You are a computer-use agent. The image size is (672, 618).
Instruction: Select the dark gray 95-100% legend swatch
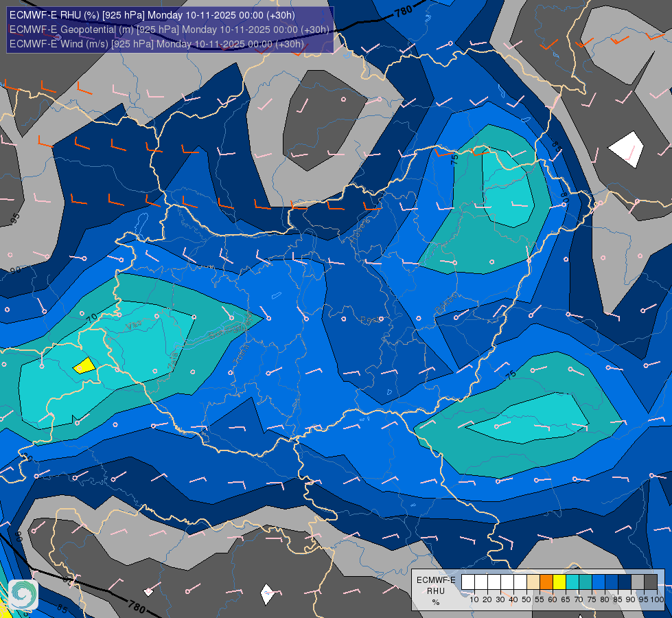tap(651, 582)
